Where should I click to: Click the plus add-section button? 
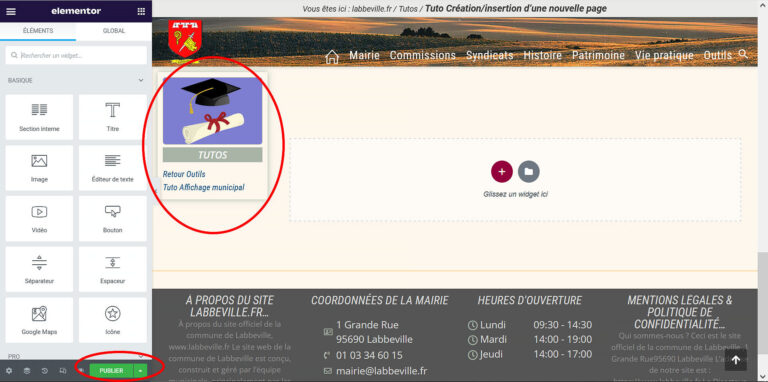tap(502, 171)
